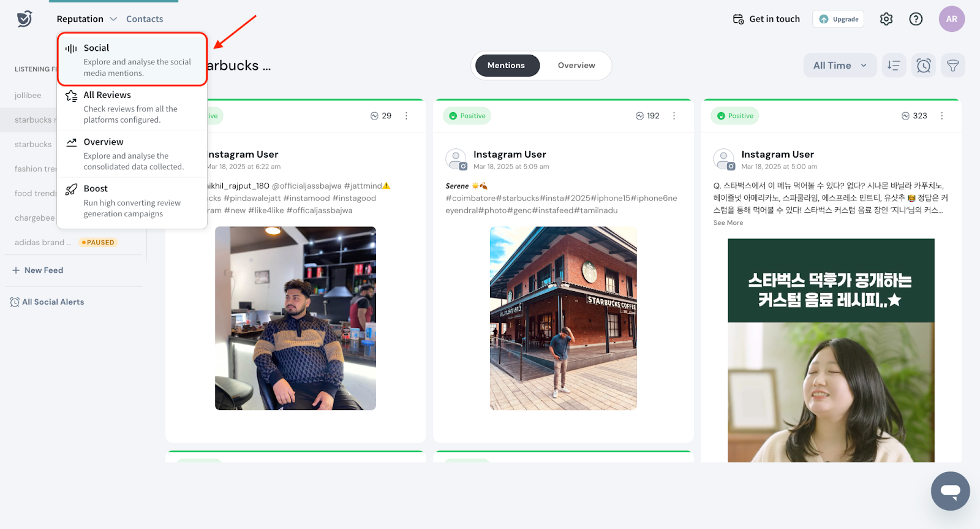The height and width of the screenshot is (529, 980).
Task: Open options menu on the 192 mention card
Action: pyautogui.click(x=674, y=116)
